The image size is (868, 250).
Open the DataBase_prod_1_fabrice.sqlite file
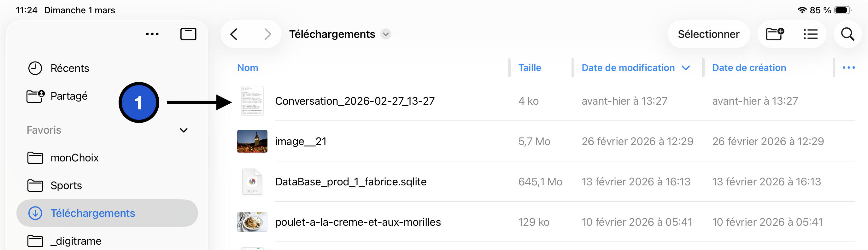pyautogui.click(x=350, y=182)
